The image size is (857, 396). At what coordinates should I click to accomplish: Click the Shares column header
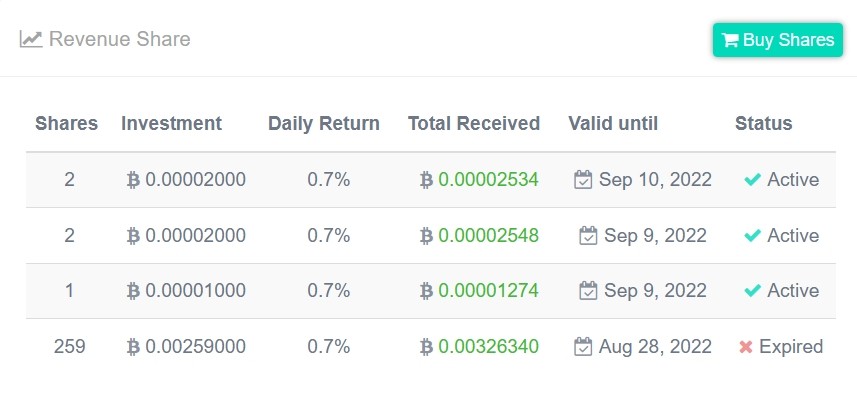pyautogui.click(x=67, y=123)
